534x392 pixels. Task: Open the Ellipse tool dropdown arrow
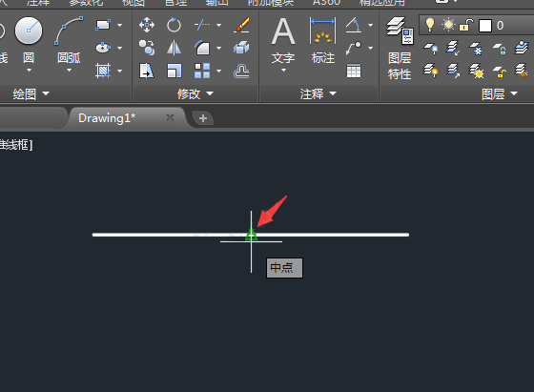[119, 48]
